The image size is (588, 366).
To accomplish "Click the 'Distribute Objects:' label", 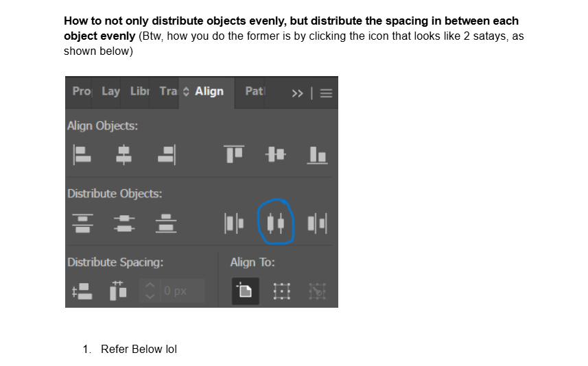I will pos(115,194).
